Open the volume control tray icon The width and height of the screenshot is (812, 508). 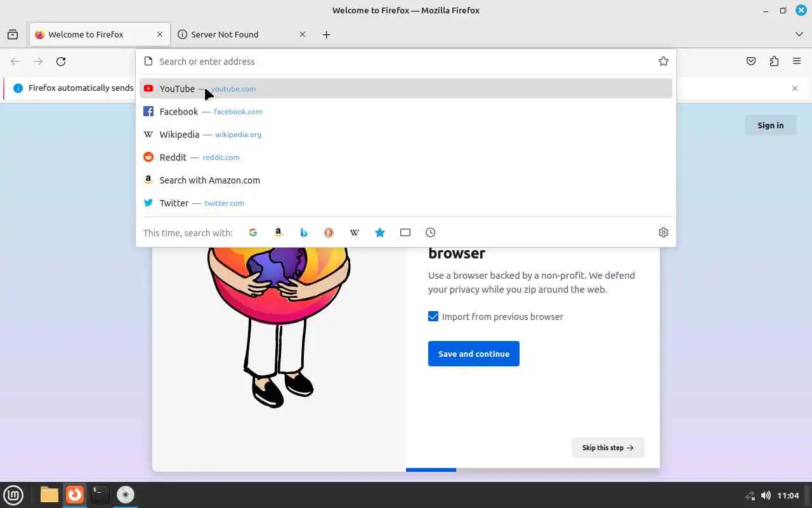click(x=766, y=495)
